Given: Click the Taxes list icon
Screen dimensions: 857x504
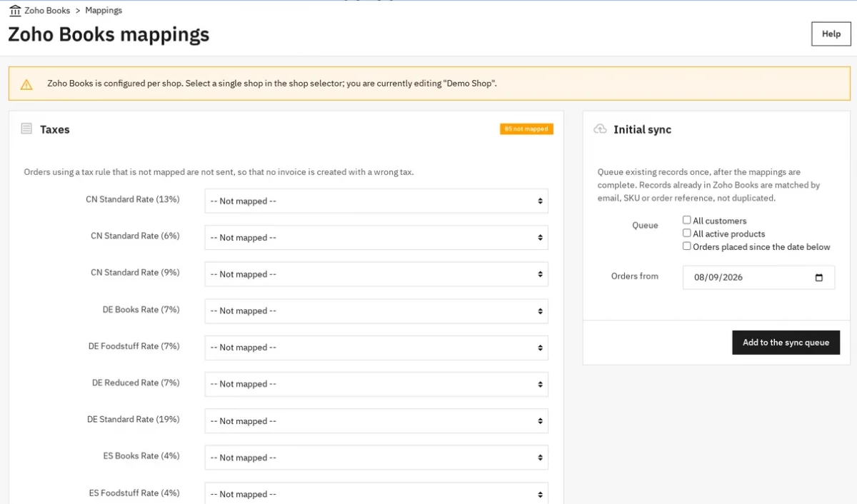Looking at the screenshot, I should (x=26, y=129).
